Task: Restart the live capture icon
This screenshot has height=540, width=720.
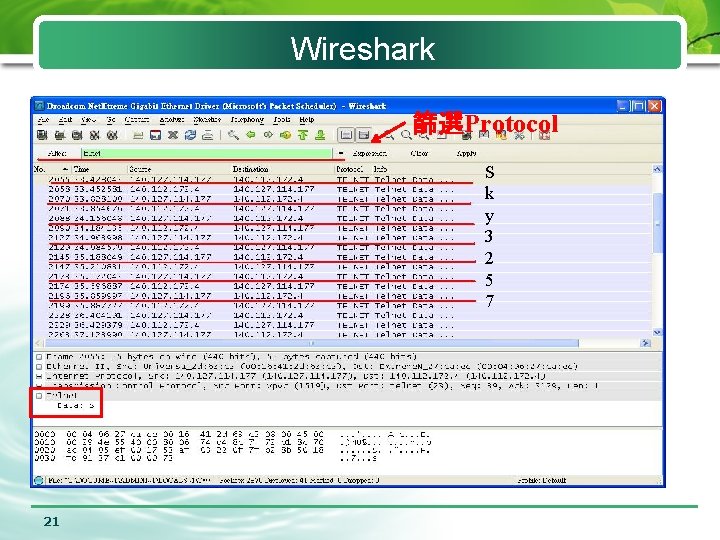Action: (x=112, y=135)
